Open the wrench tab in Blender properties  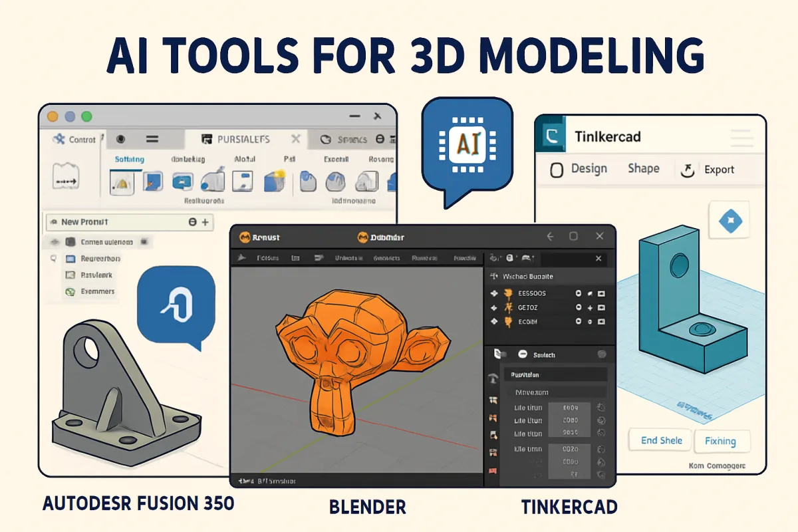point(493,379)
